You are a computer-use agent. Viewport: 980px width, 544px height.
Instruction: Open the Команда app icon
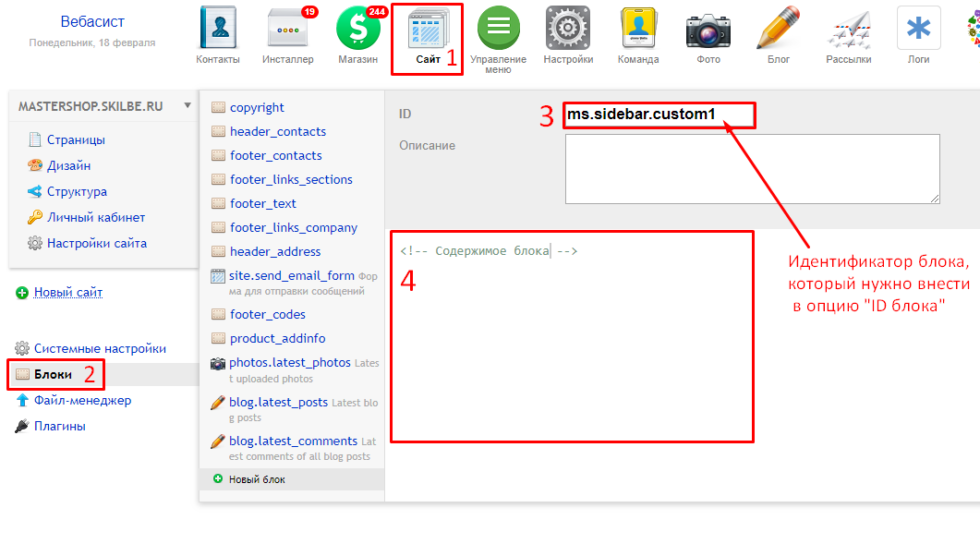(638, 30)
